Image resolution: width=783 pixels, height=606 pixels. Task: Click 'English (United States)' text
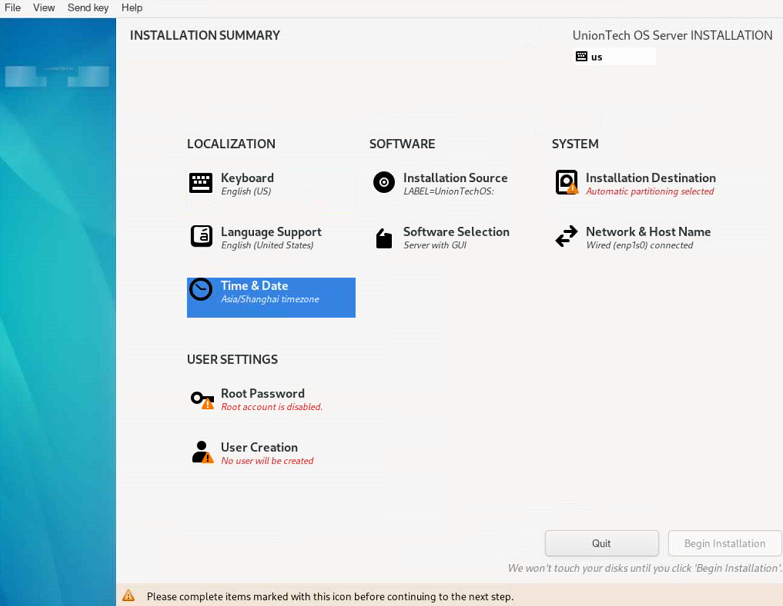[x=267, y=245]
